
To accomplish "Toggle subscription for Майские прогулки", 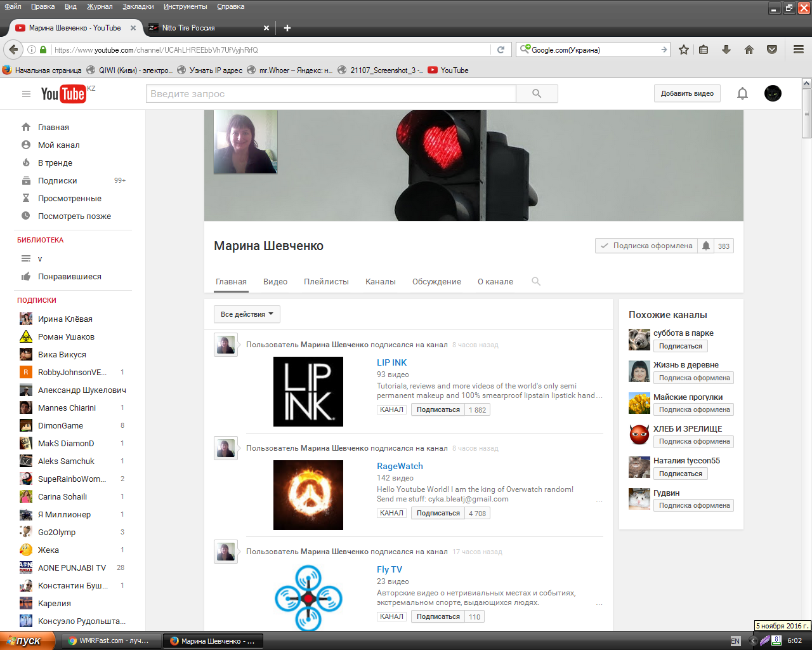I will click(694, 409).
